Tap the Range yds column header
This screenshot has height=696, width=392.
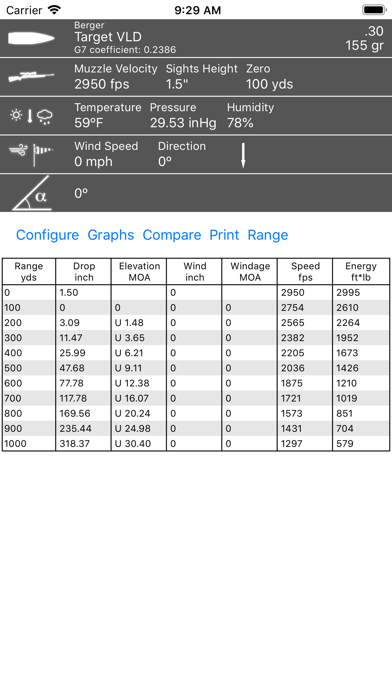coord(29,272)
